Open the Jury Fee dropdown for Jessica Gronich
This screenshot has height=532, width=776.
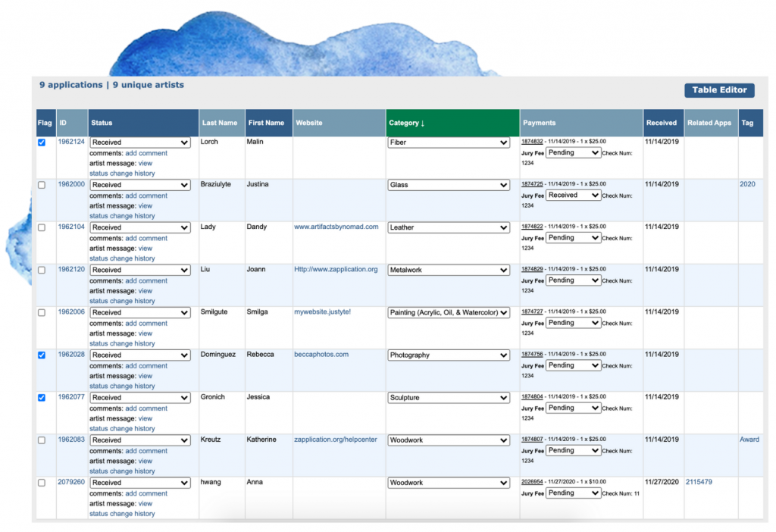573,407
